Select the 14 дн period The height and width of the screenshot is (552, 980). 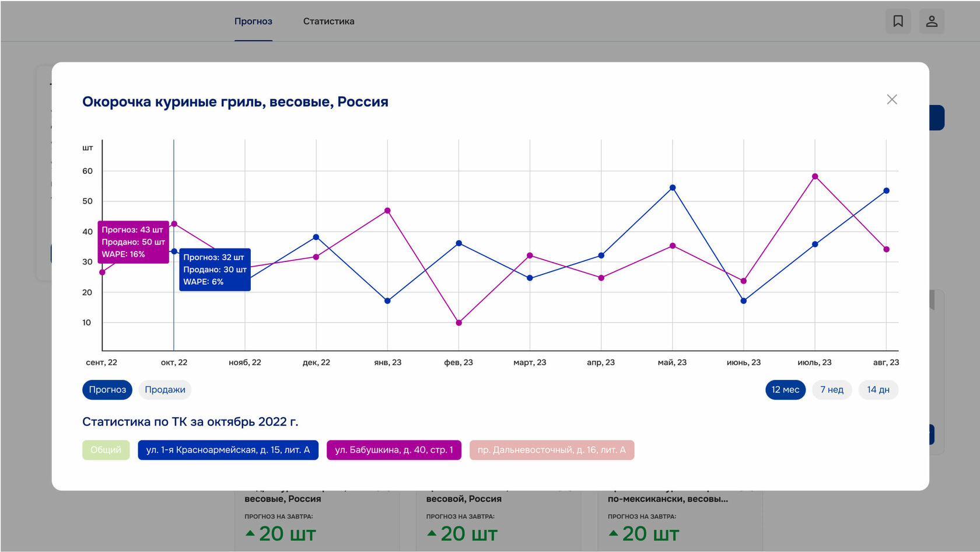[878, 390]
